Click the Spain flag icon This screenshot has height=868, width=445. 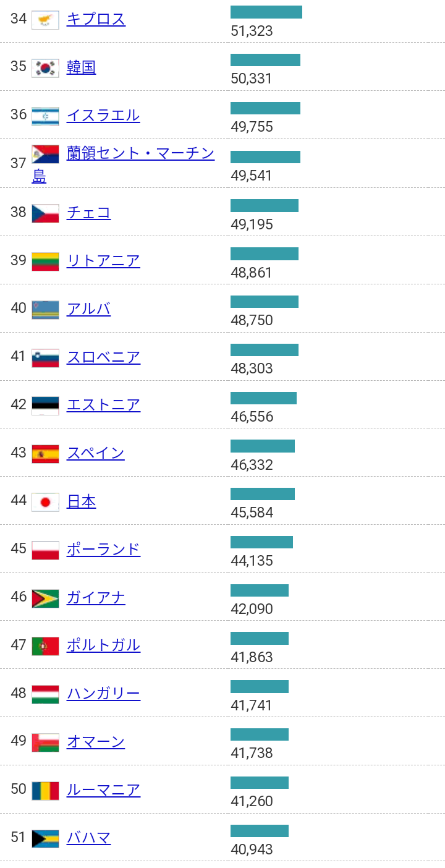point(45,454)
